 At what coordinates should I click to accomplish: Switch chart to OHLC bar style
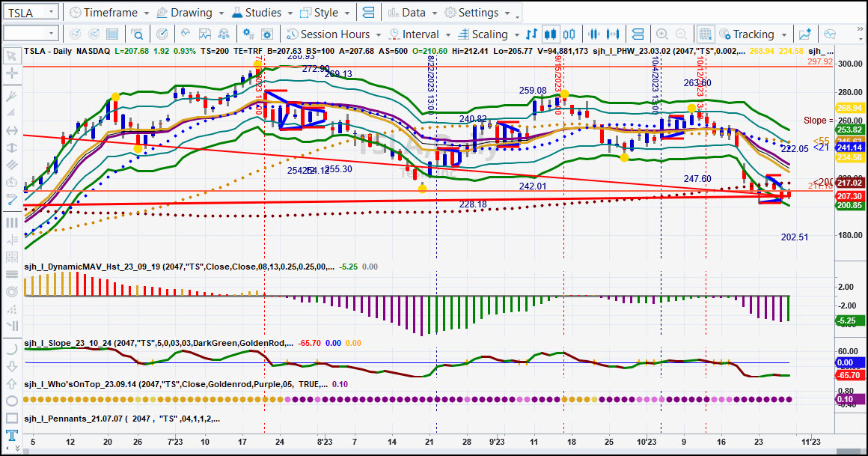pos(531,34)
